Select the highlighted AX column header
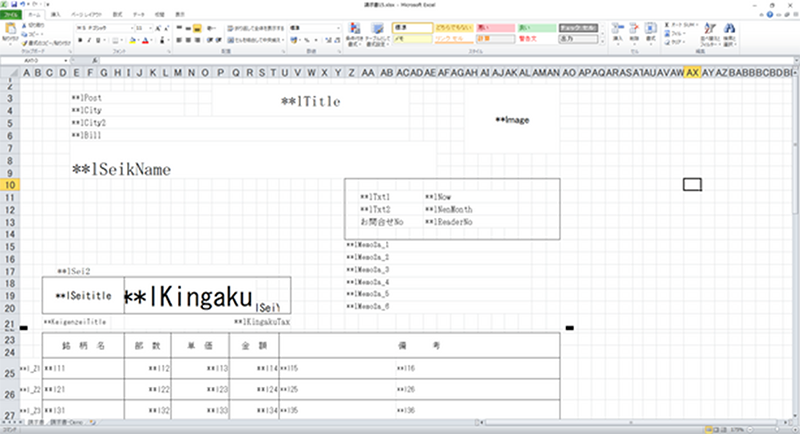The image size is (800, 434). point(692,73)
